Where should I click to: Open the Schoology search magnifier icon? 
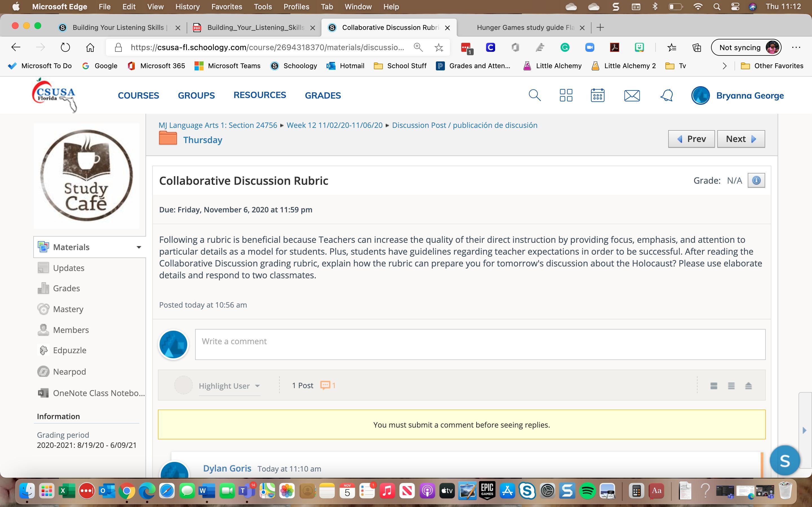(x=535, y=95)
